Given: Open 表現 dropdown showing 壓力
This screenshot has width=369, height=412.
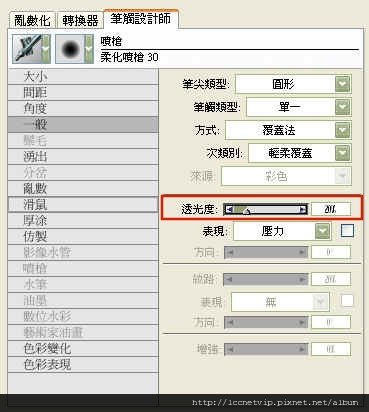Looking at the screenshot, I should [x=322, y=231].
